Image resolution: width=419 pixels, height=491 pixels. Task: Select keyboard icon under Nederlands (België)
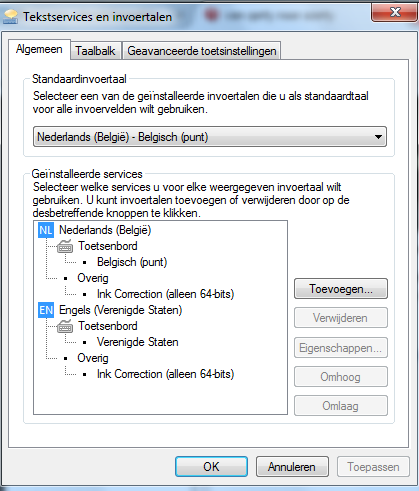click(x=65, y=246)
